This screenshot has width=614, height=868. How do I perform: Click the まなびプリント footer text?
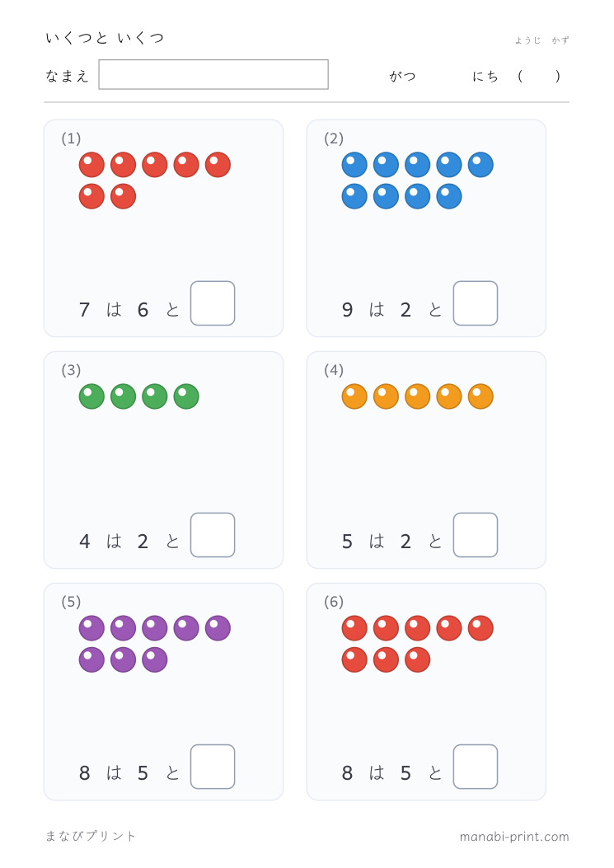[91, 836]
